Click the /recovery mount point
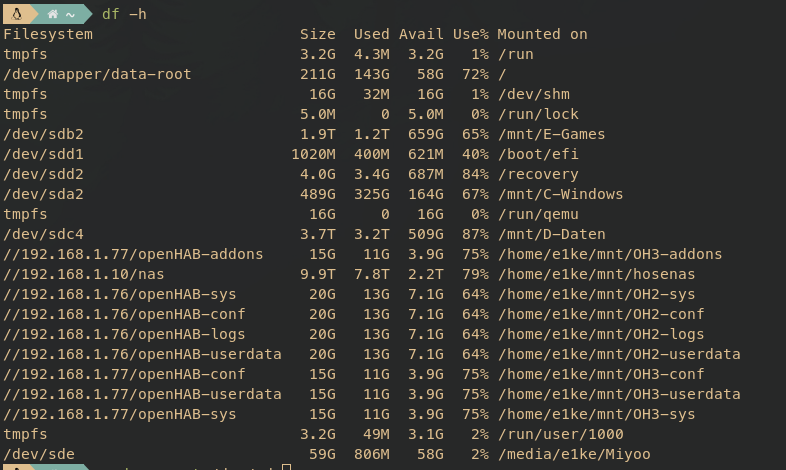This screenshot has width=786, height=470. tap(537, 174)
